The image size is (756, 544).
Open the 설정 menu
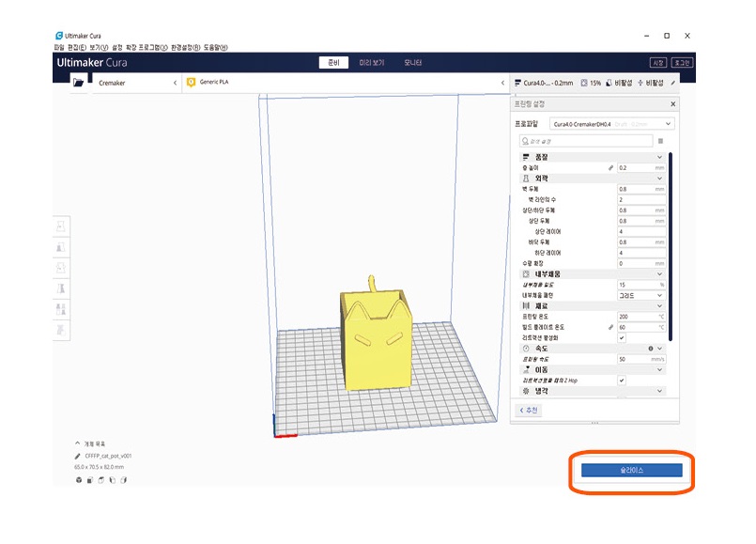click(117, 47)
